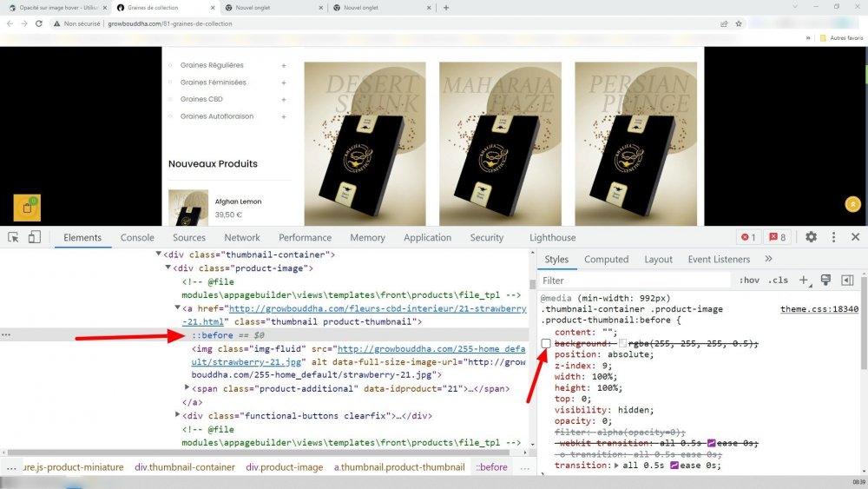Toggle the :hov element state panel

[x=749, y=281]
